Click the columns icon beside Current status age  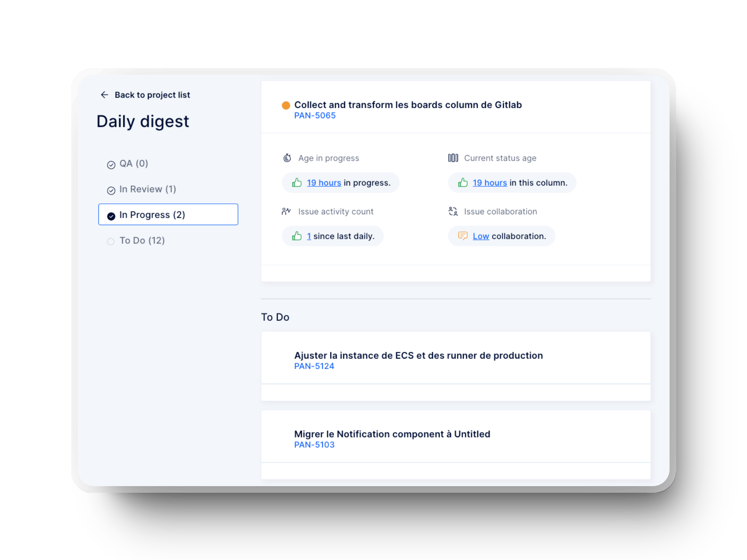point(453,158)
